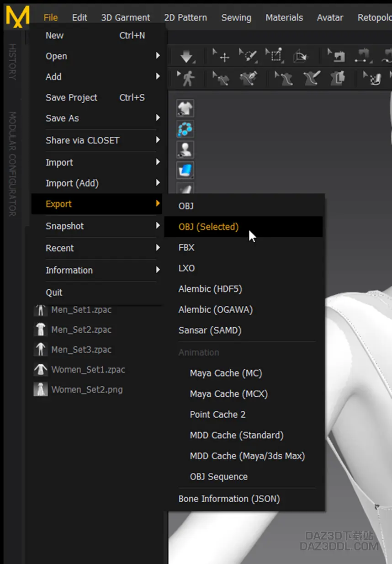392x564 pixels.
Task: Choose Bone Information (JSON) export
Action: tap(244, 499)
